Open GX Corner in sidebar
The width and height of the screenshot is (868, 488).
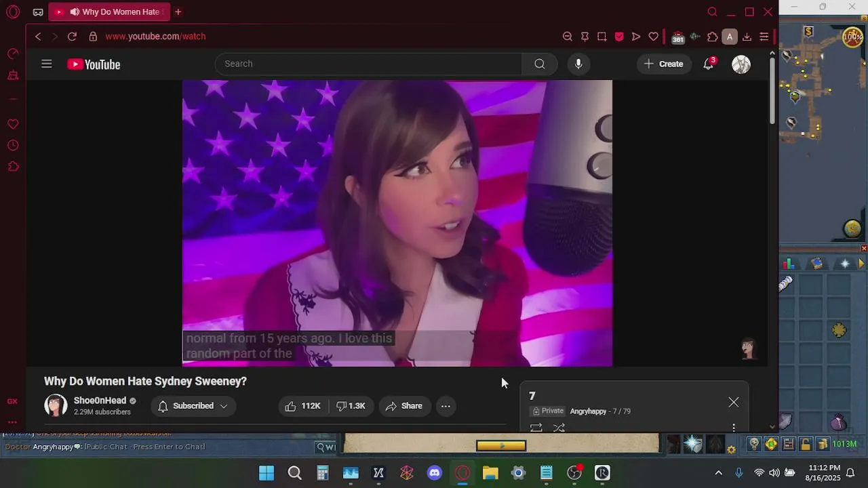(12, 401)
